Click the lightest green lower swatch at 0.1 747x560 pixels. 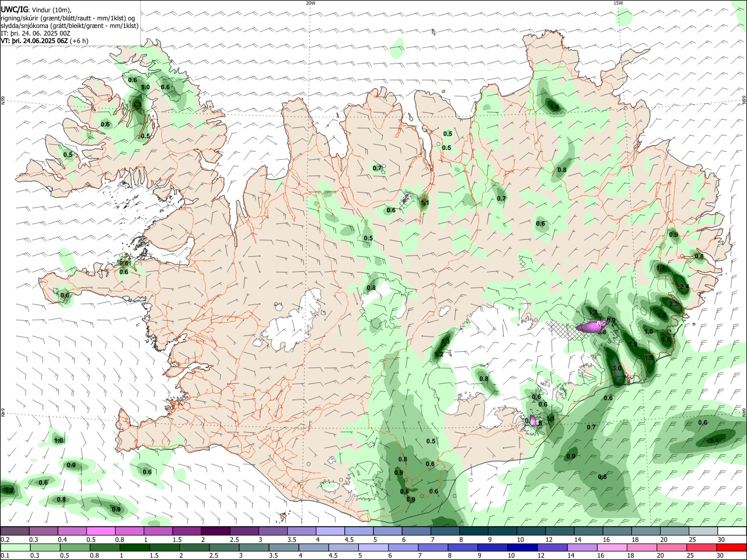(x=15, y=547)
